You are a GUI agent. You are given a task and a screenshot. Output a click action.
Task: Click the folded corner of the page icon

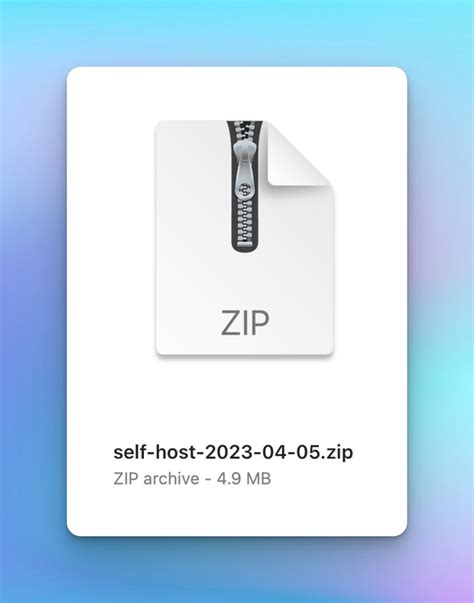click(x=298, y=154)
